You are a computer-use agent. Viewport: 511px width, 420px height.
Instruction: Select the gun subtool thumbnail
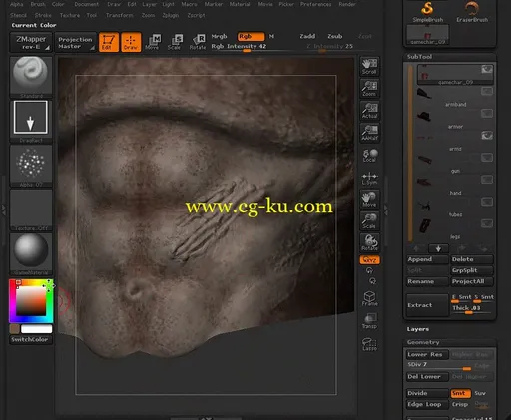coord(425,160)
